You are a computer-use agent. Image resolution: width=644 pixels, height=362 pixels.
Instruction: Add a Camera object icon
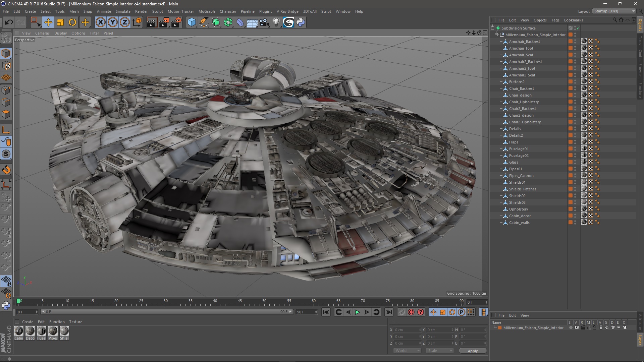tap(264, 22)
